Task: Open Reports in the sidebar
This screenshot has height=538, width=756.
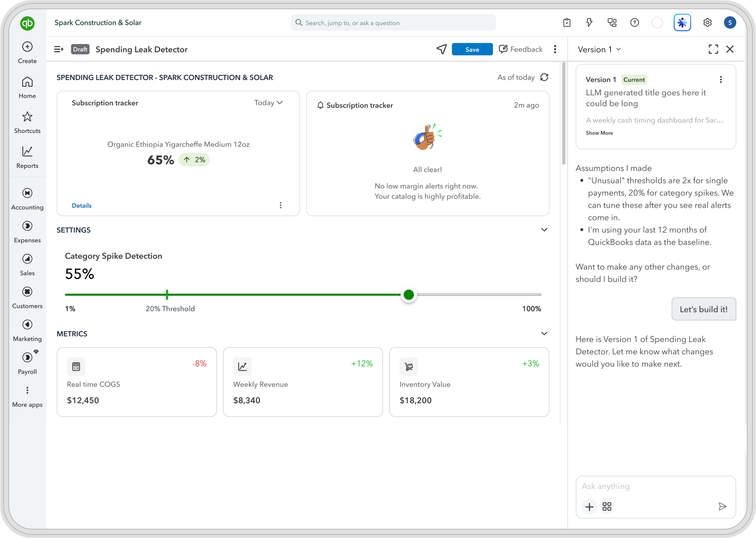Action: pos(27,158)
